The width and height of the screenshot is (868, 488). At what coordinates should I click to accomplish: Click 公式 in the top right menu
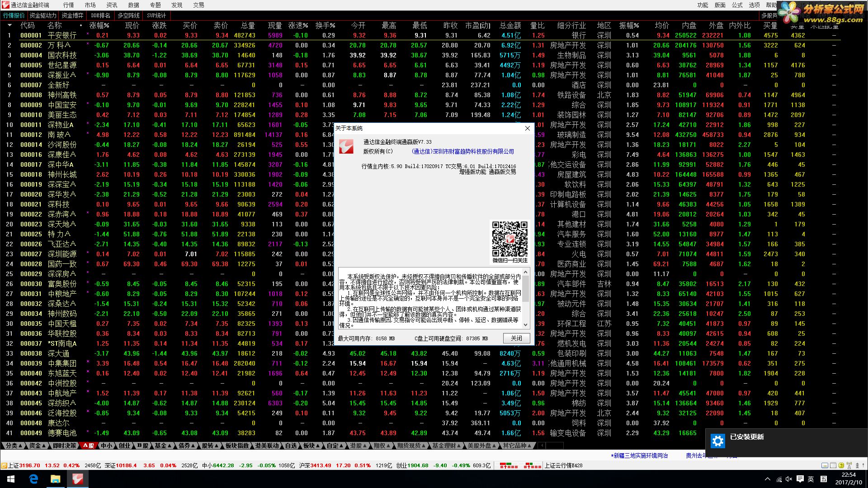click(x=737, y=5)
